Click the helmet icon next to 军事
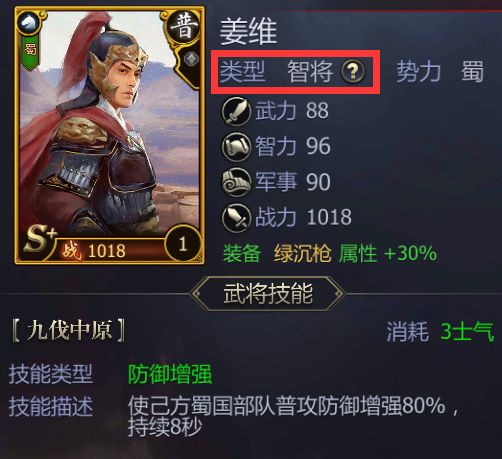The width and height of the screenshot is (502, 459). [236, 182]
